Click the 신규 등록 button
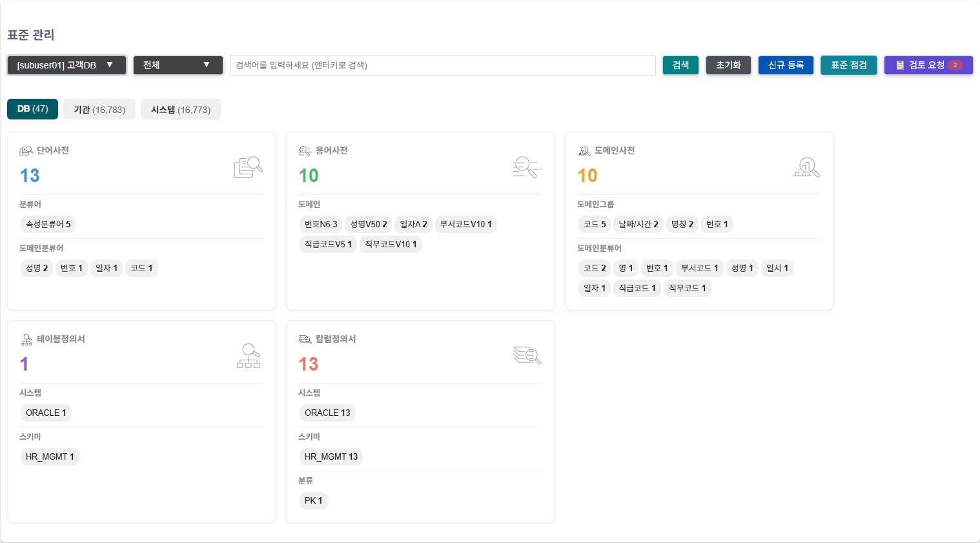Viewport: 980px width, 543px height. 786,65
